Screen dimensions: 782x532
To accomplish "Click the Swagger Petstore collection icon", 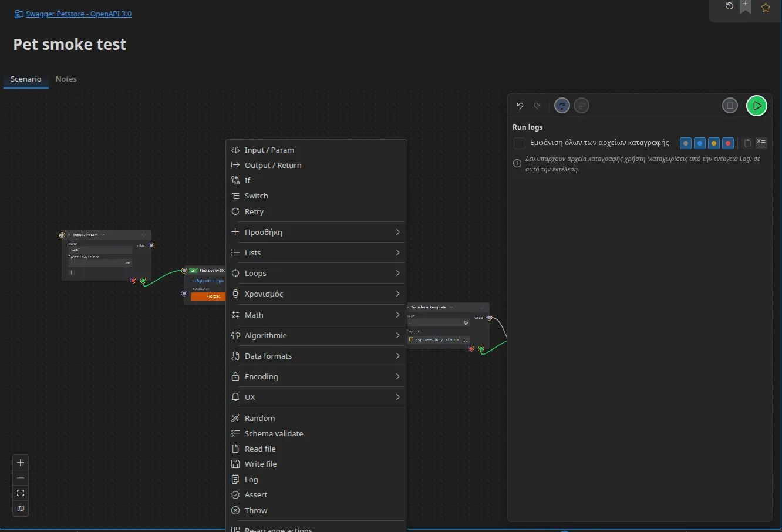I will click(x=19, y=14).
